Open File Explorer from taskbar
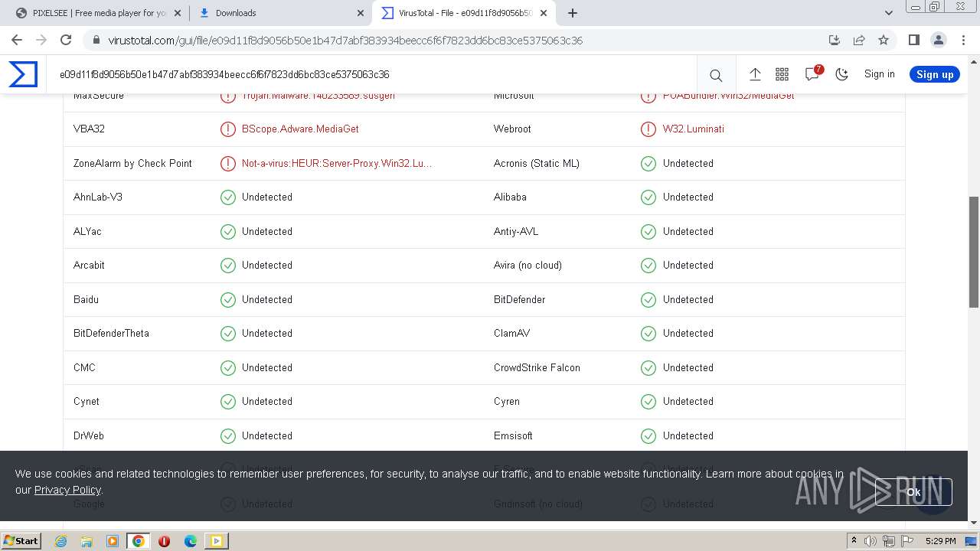Viewport: 980px width, 551px height. point(87,541)
